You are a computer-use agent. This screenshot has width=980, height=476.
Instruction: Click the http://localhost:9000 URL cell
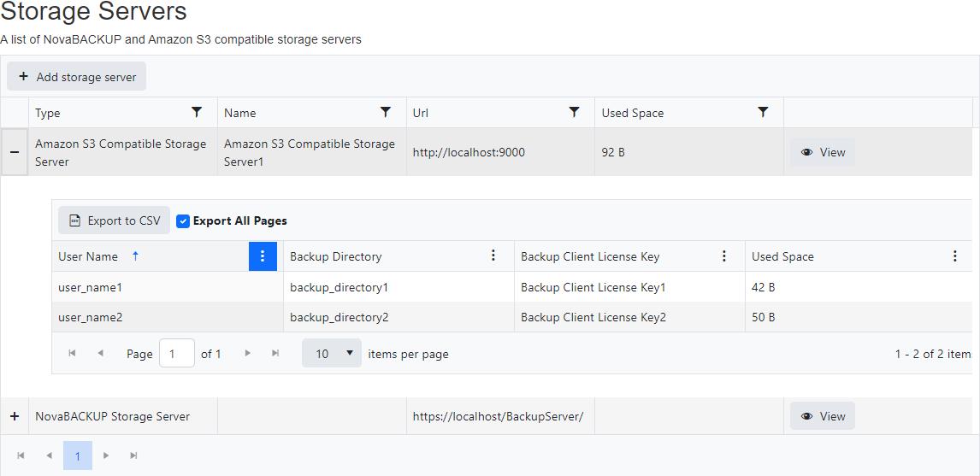[500, 152]
